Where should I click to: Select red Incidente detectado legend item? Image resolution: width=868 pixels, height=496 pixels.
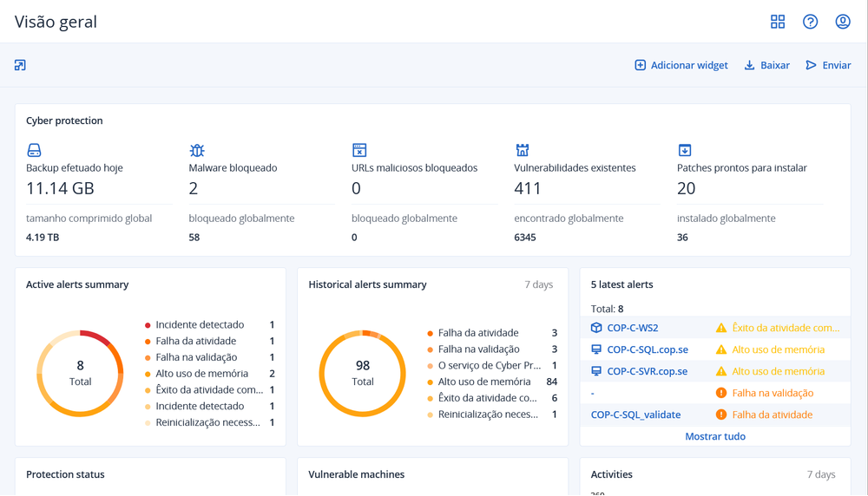pos(200,324)
